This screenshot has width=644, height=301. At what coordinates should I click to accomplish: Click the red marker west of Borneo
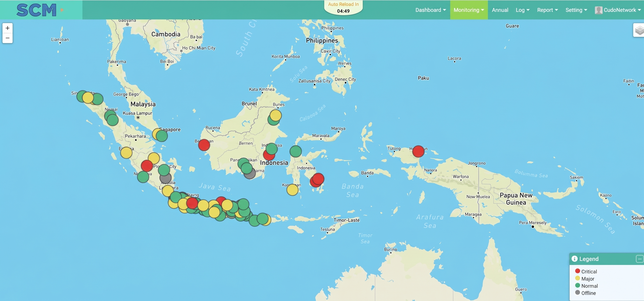204,145
